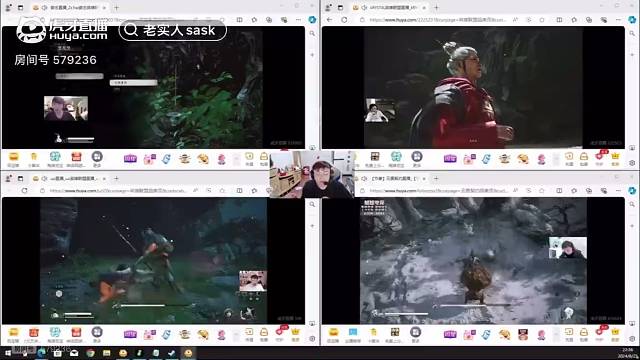Select the Huya stream tab in the bottom-left window

point(69,179)
